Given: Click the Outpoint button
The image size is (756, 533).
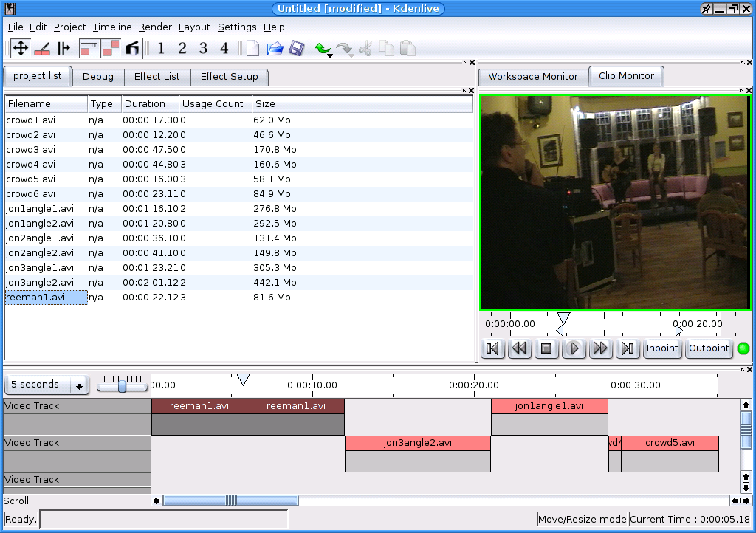Looking at the screenshot, I should point(709,348).
